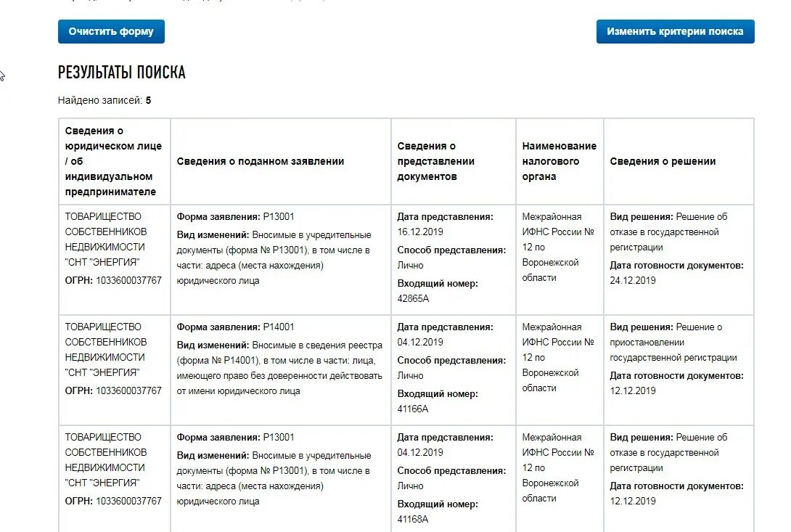Click the РЕЗУЛЬТАТЫ ПОИСКА heading
This screenshot has height=532, width=791.
click(121, 73)
